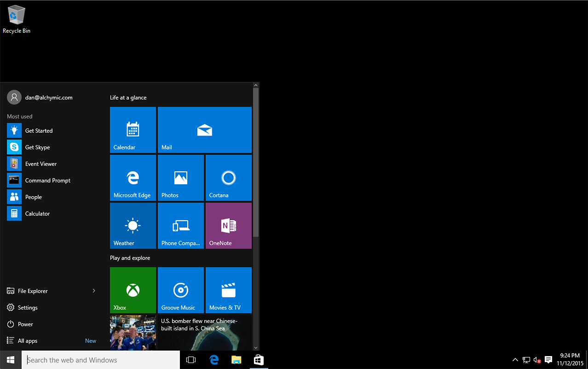Open the Mail tile
This screenshot has width=588, height=369.
[x=204, y=129]
